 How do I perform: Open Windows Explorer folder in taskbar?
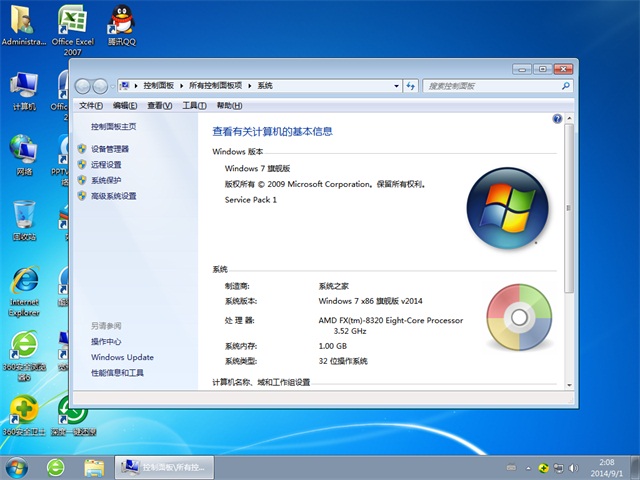94,468
